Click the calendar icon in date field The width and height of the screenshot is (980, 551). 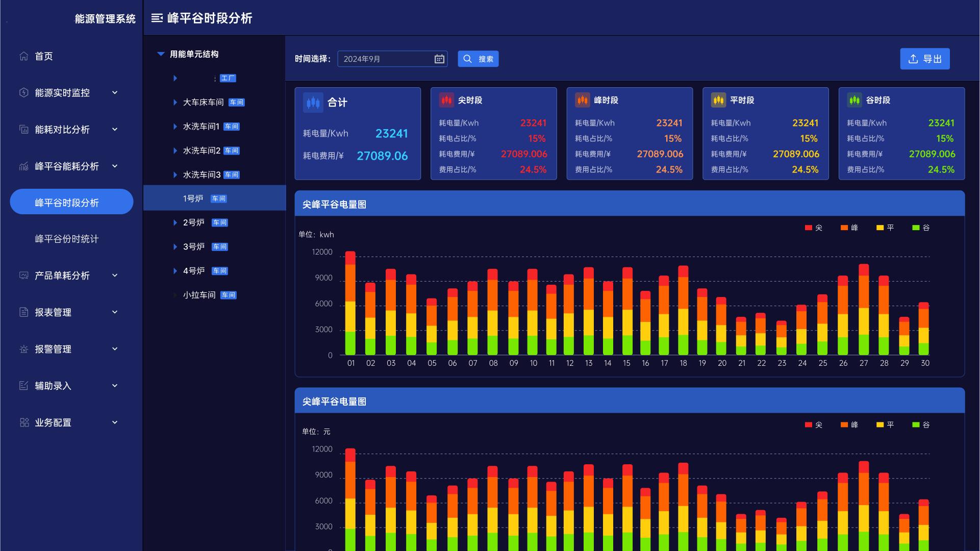coord(439,59)
